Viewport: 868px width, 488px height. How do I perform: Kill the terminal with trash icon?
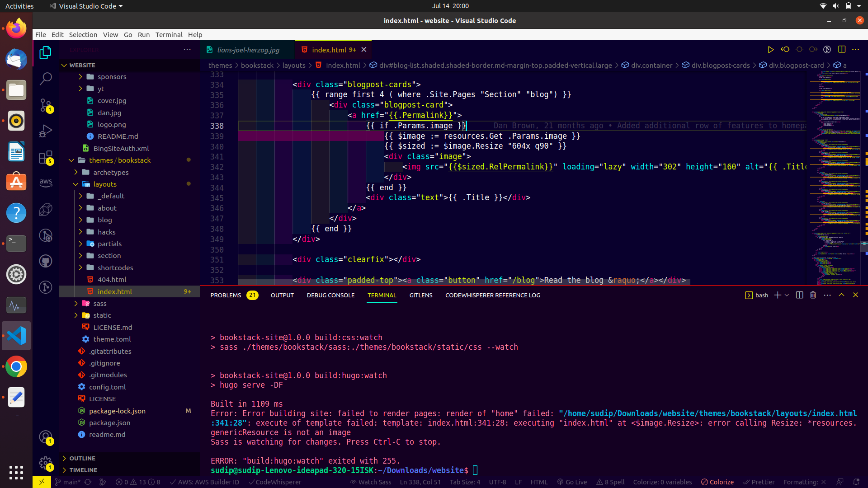pos(813,295)
